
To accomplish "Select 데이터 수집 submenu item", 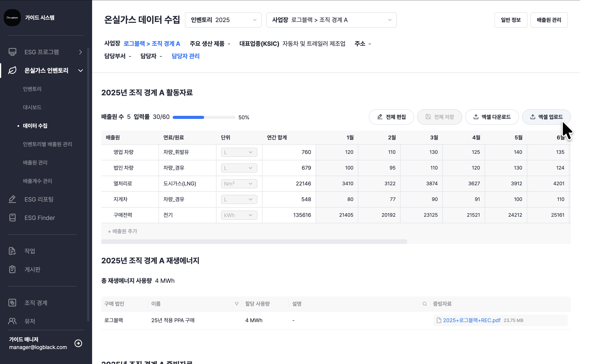I will click(x=35, y=126).
